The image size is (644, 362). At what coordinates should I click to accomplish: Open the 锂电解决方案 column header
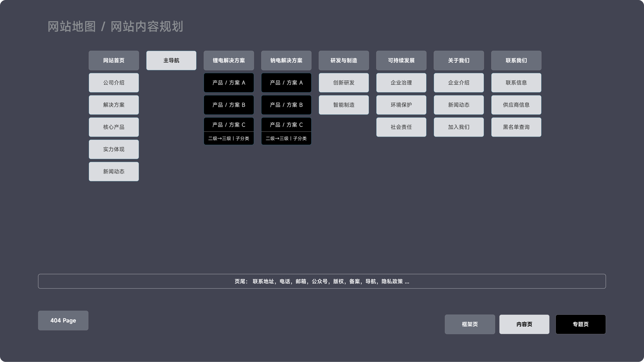(x=229, y=61)
